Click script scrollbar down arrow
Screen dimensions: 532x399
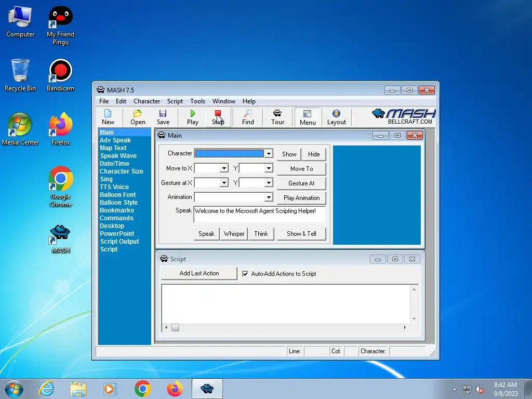[x=414, y=319]
